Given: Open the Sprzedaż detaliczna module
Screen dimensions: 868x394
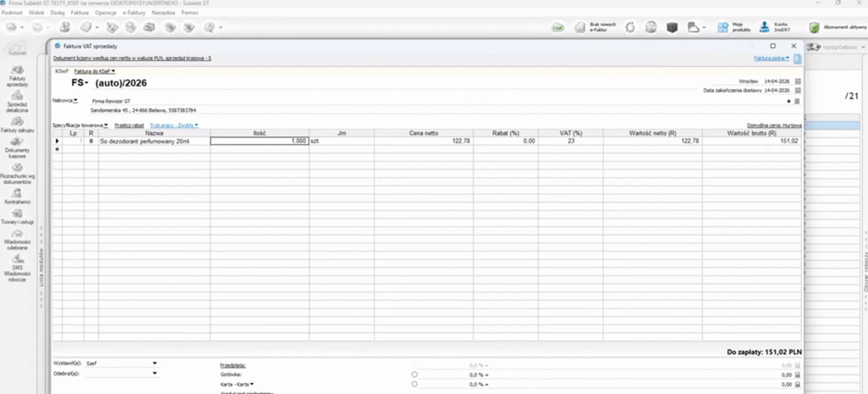Looking at the screenshot, I should 17,96.
